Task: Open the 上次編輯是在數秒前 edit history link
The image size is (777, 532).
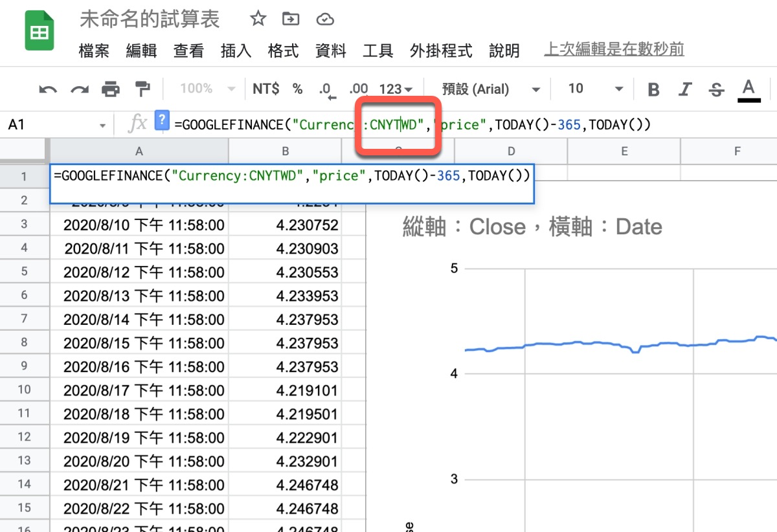Action: [x=614, y=49]
